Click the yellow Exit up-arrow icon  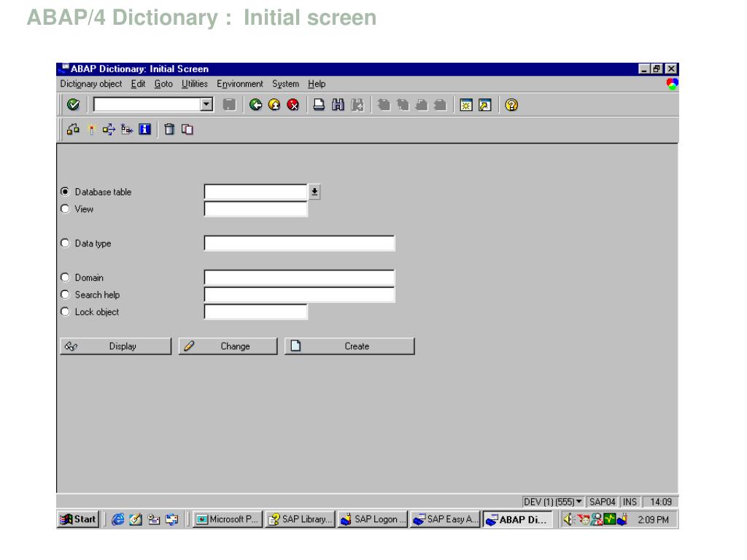[x=274, y=104]
